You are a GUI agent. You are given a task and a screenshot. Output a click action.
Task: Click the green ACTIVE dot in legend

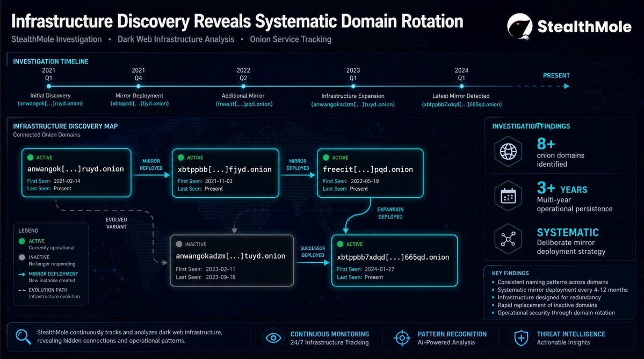pos(22,241)
